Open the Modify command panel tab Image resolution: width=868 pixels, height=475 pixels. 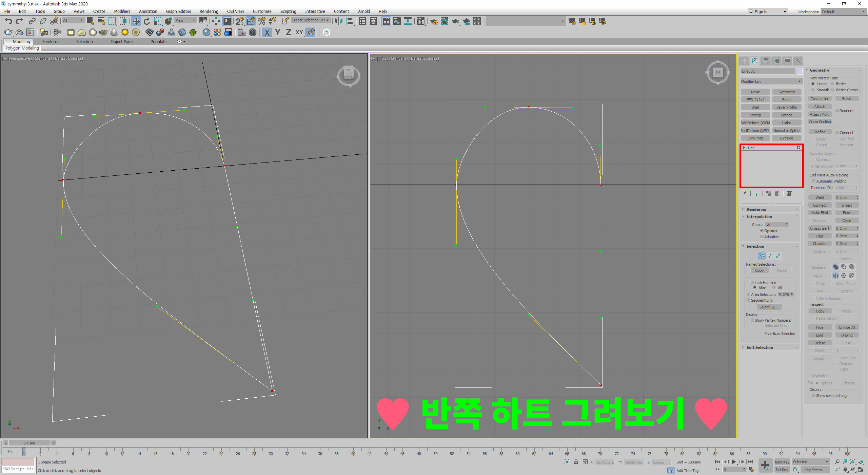pos(755,61)
